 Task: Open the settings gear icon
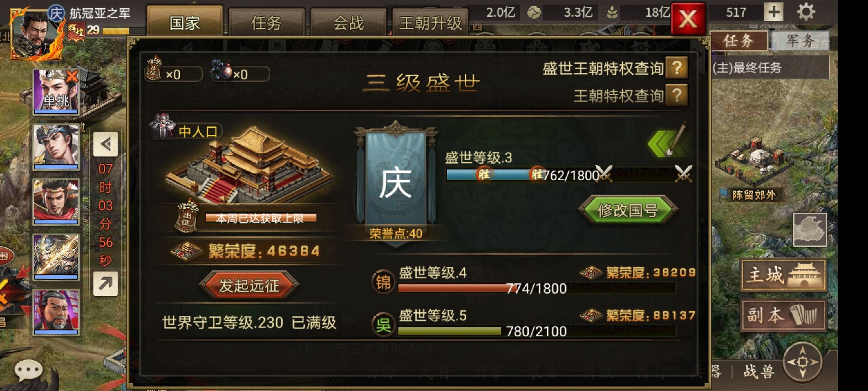(x=806, y=12)
